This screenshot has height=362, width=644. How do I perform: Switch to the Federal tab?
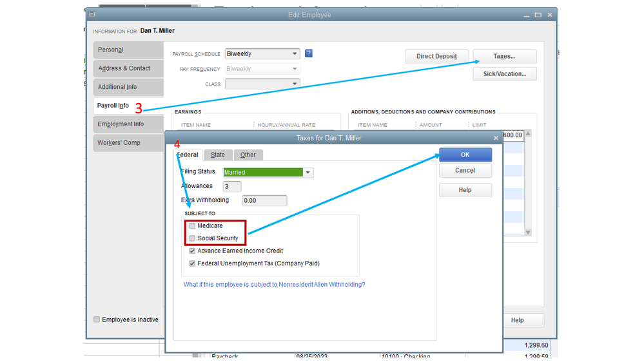click(x=188, y=155)
